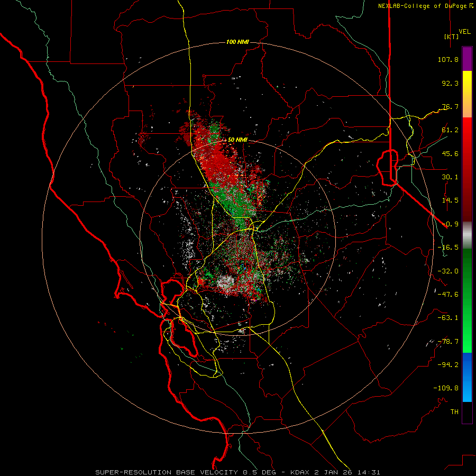Viewport: 476px width, 476px height.
Task: Click the Super-Resolution Base Velocity caption
Action: [237, 472]
